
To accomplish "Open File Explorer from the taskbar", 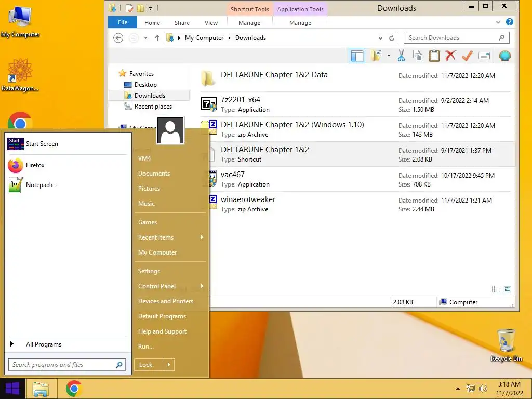I will (x=41, y=389).
